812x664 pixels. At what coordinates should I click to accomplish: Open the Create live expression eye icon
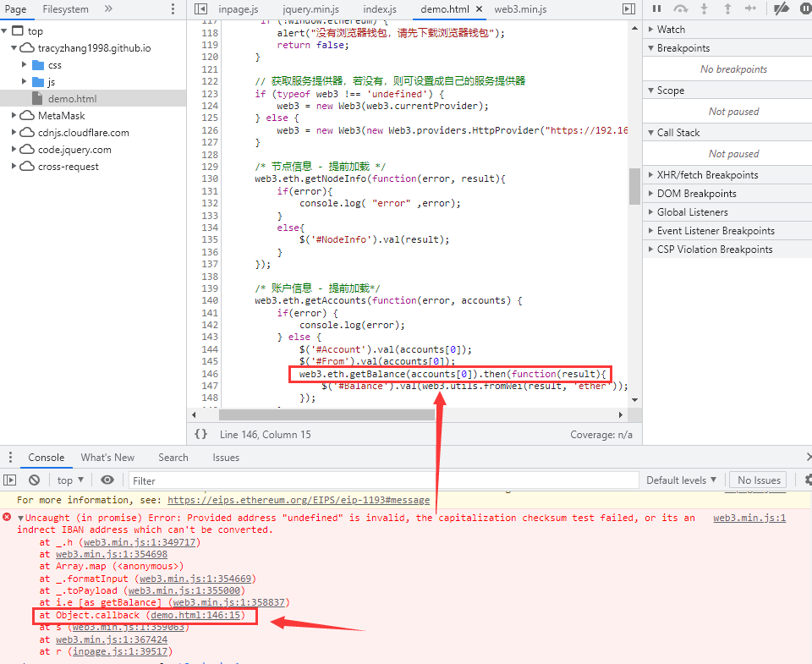point(107,480)
